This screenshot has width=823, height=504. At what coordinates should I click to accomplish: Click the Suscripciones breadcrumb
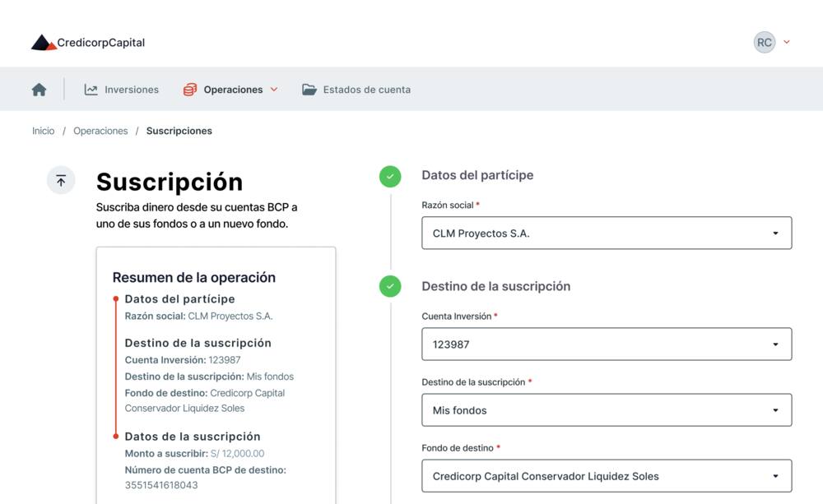coord(179,131)
